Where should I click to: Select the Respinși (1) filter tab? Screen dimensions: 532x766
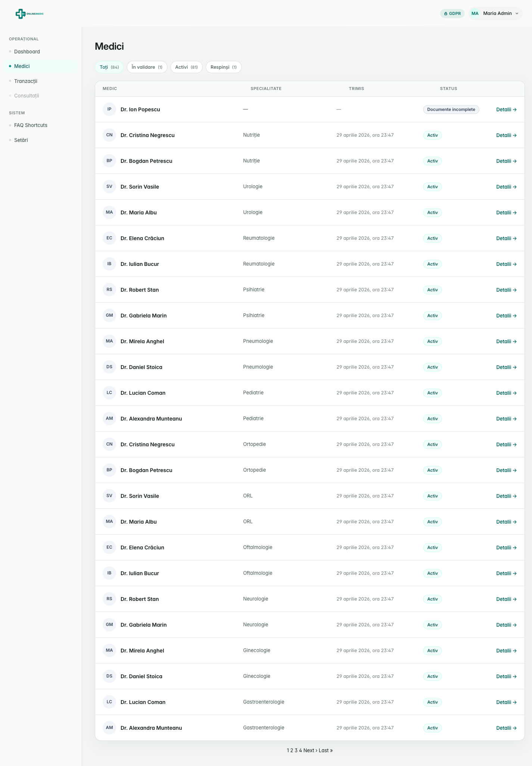coord(224,67)
